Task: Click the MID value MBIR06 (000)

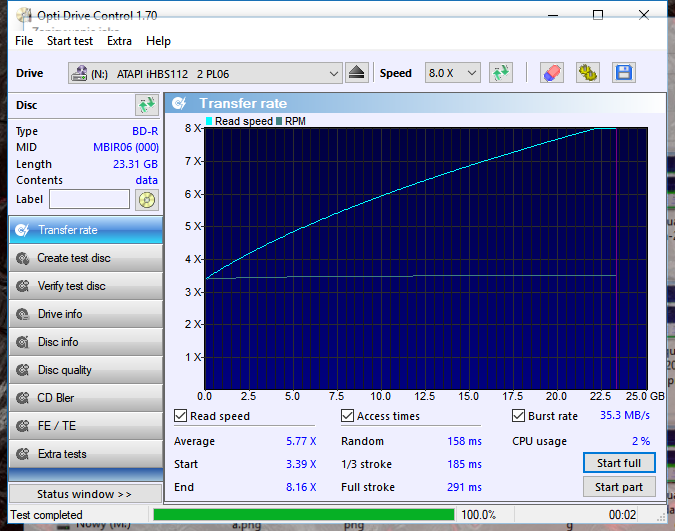Action: pyautogui.click(x=126, y=147)
